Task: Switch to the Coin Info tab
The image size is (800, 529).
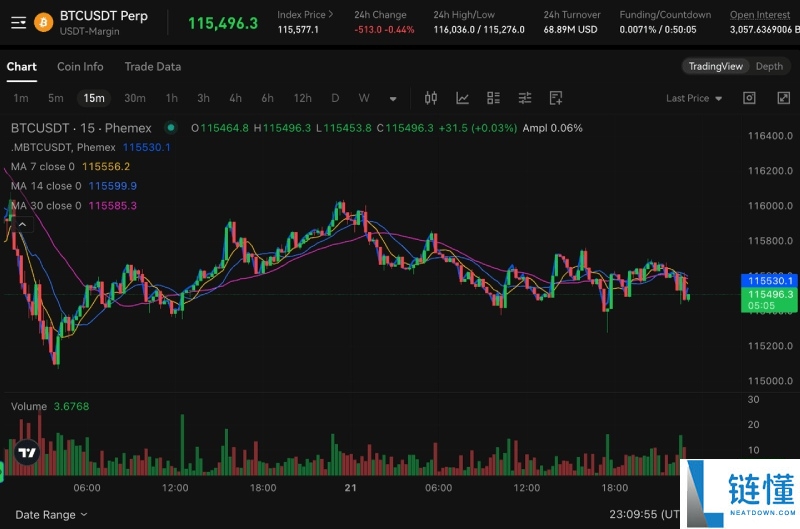Action: pos(80,66)
